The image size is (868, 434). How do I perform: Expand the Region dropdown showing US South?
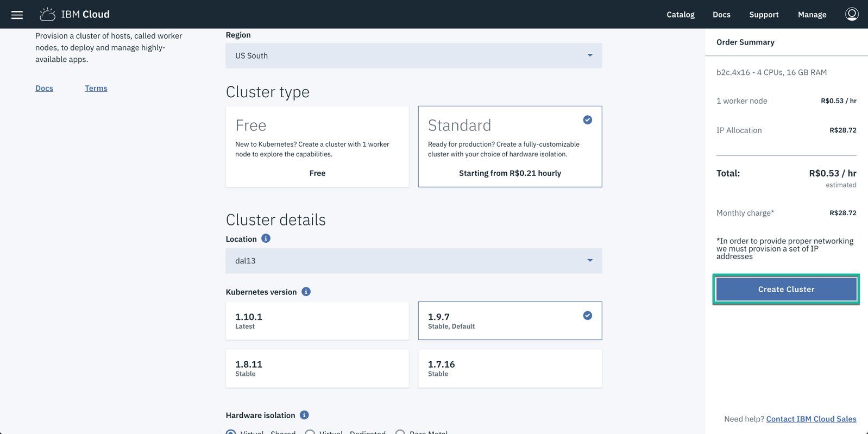point(413,55)
